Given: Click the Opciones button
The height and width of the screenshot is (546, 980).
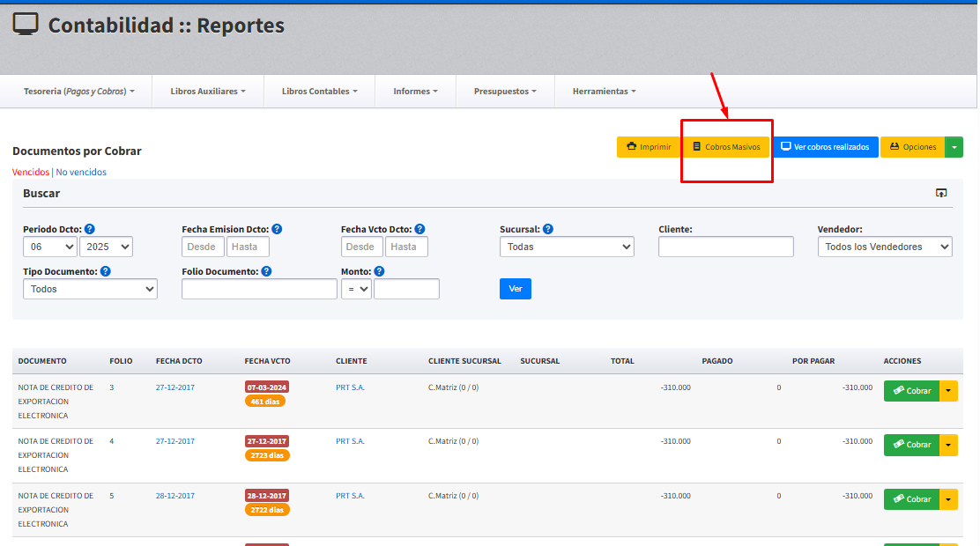Looking at the screenshot, I should click(912, 147).
